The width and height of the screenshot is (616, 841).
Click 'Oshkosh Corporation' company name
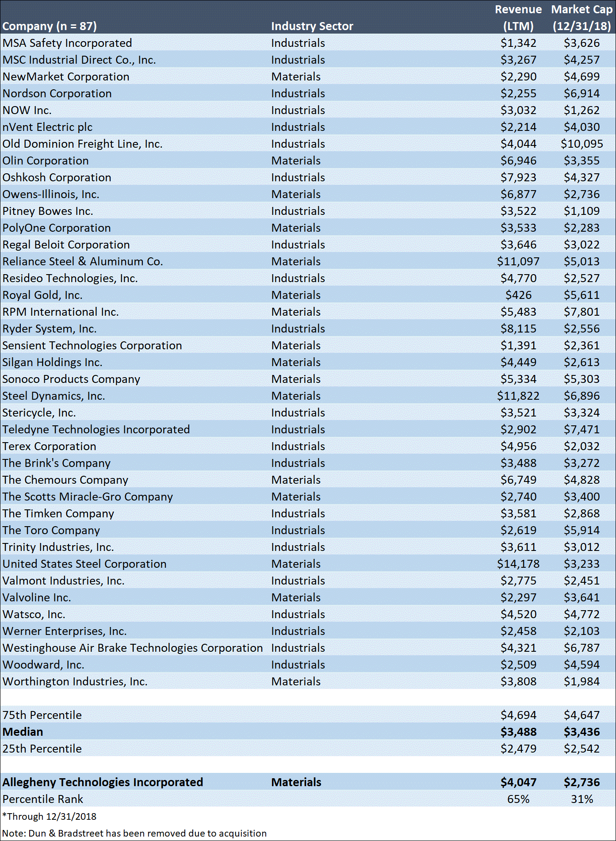[x=57, y=177]
